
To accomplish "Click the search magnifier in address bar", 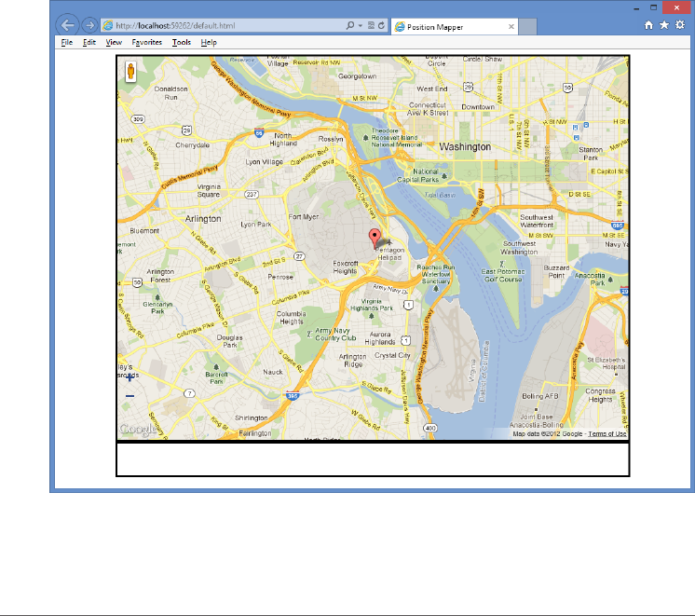I will (x=350, y=25).
